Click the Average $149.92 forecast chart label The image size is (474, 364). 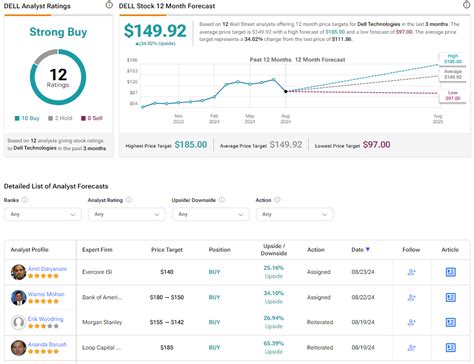pos(453,74)
